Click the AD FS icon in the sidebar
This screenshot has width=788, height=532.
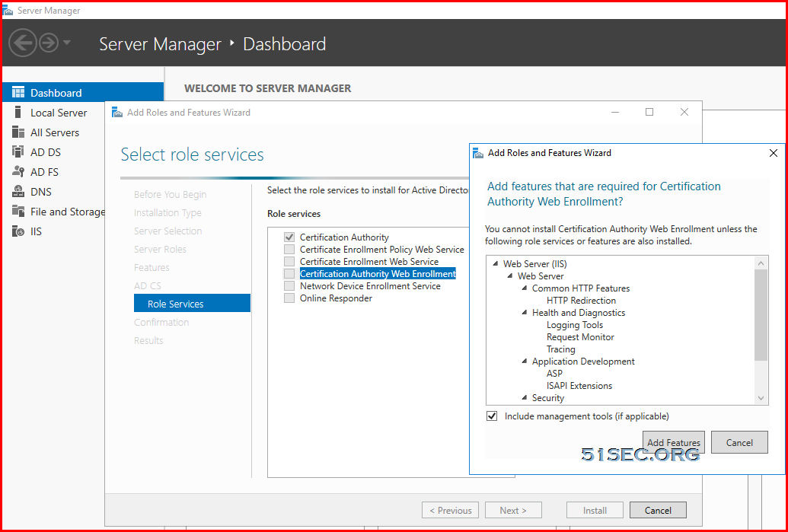(x=18, y=172)
